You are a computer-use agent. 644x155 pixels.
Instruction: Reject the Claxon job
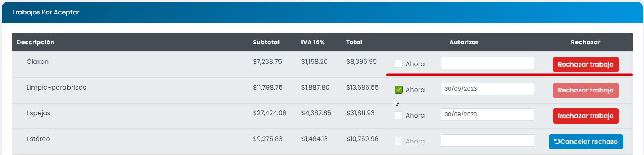click(x=586, y=65)
